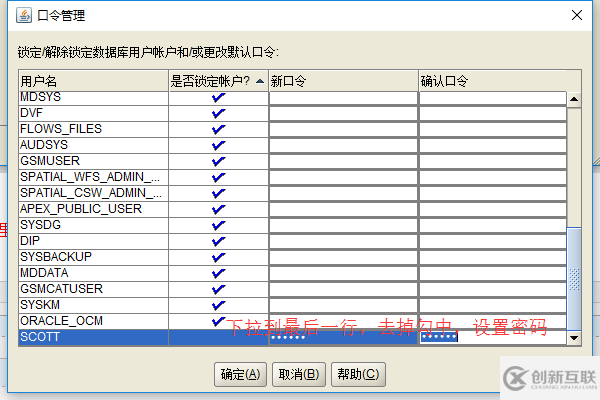Click the scrollbar down arrow

(574, 338)
